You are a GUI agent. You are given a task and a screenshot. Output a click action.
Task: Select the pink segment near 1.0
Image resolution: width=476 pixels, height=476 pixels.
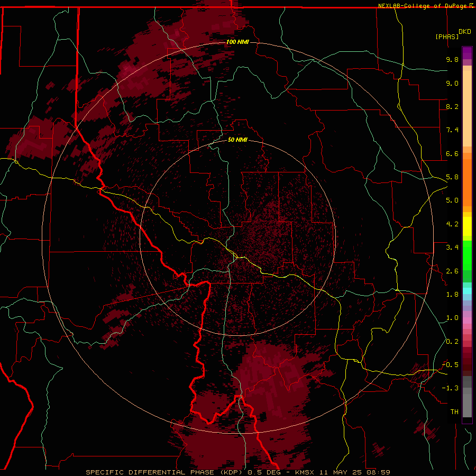point(467,321)
